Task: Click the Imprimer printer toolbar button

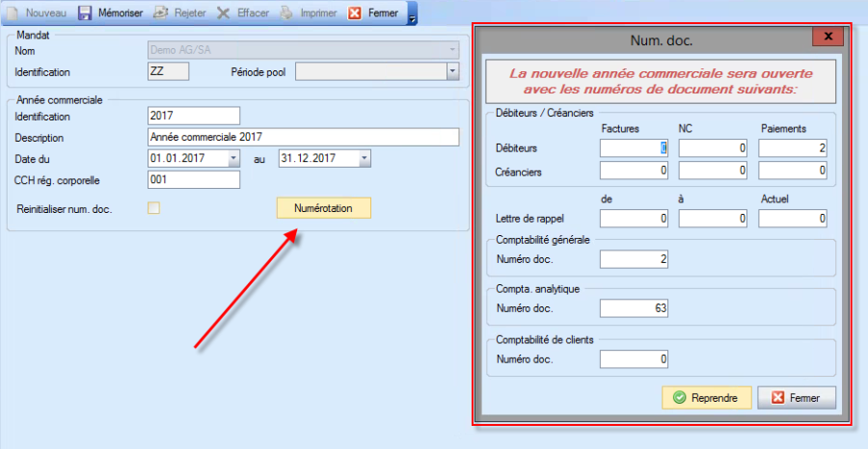Action: (x=309, y=13)
